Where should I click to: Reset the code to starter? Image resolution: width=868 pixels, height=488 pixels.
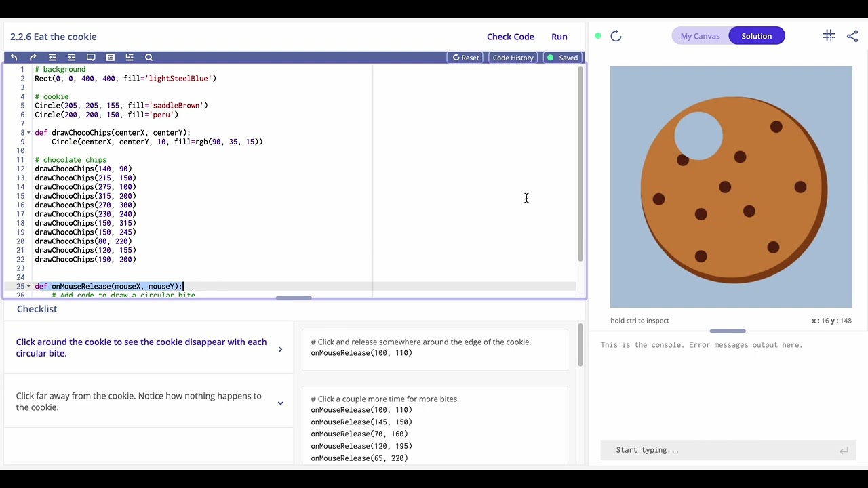466,58
